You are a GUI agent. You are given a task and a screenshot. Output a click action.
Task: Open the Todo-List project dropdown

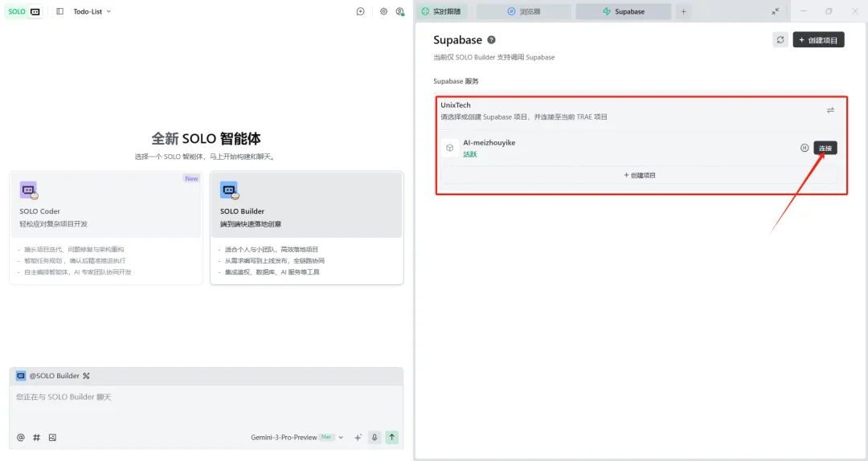click(x=92, y=11)
